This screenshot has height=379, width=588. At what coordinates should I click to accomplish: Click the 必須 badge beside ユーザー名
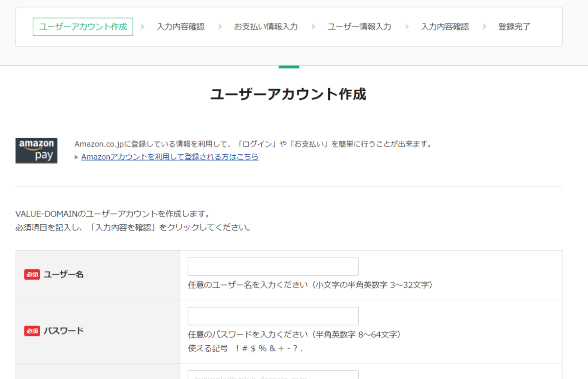(x=32, y=275)
